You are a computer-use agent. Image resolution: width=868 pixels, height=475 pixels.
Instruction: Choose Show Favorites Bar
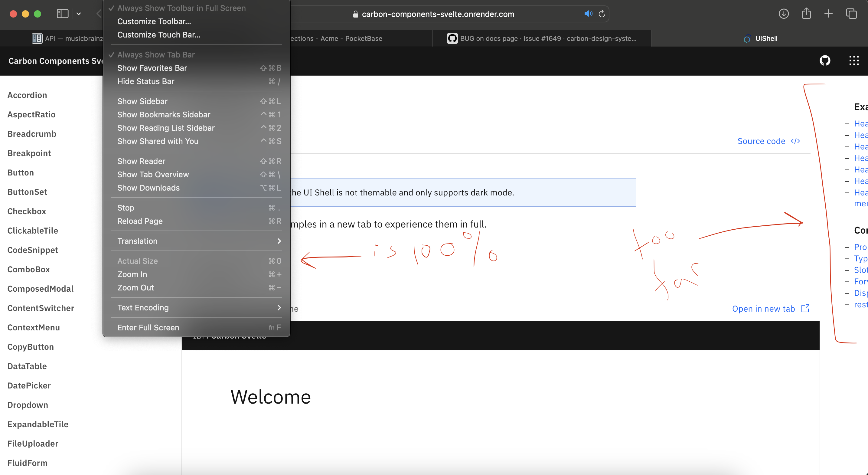(x=196, y=68)
